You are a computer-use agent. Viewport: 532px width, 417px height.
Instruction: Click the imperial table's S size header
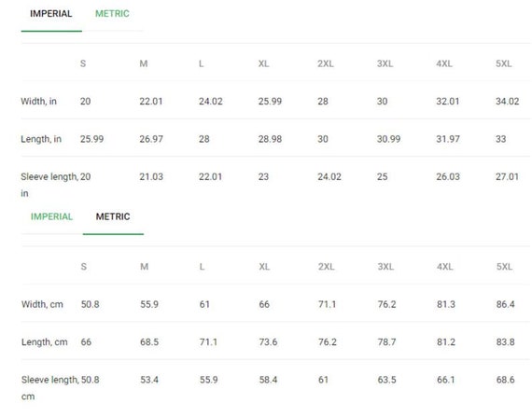83,63
